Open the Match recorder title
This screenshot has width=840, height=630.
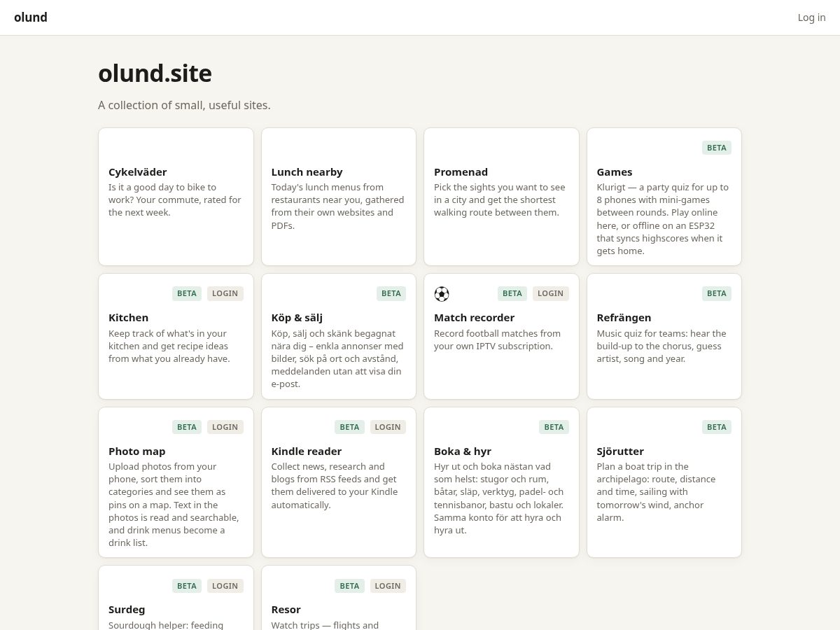click(x=474, y=318)
